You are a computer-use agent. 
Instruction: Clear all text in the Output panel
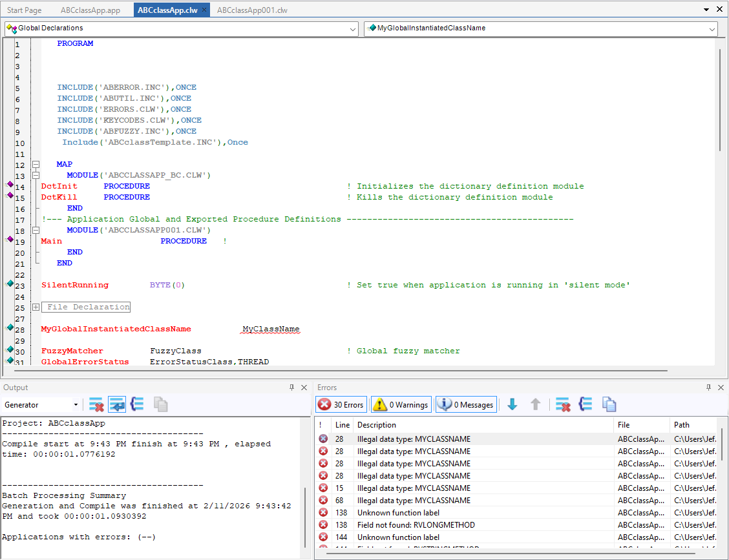pos(96,405)
